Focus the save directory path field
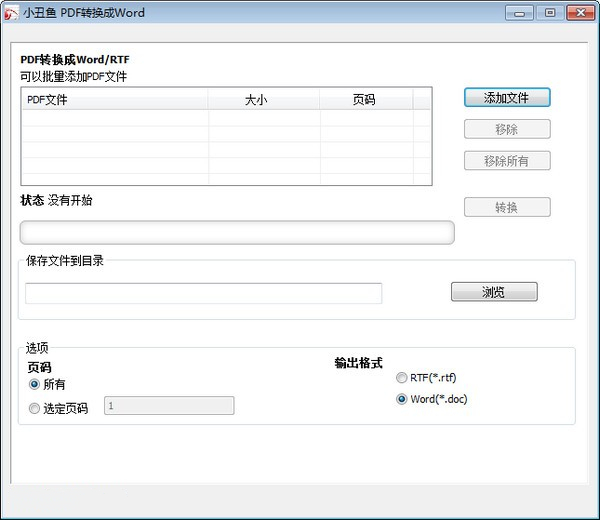 (203, 293)
